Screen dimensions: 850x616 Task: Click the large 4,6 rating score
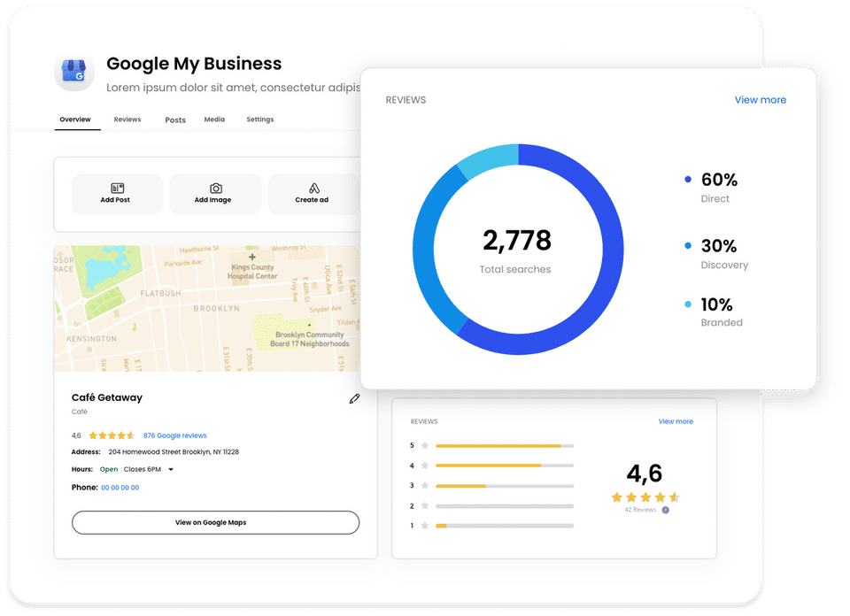click(645, 474)
